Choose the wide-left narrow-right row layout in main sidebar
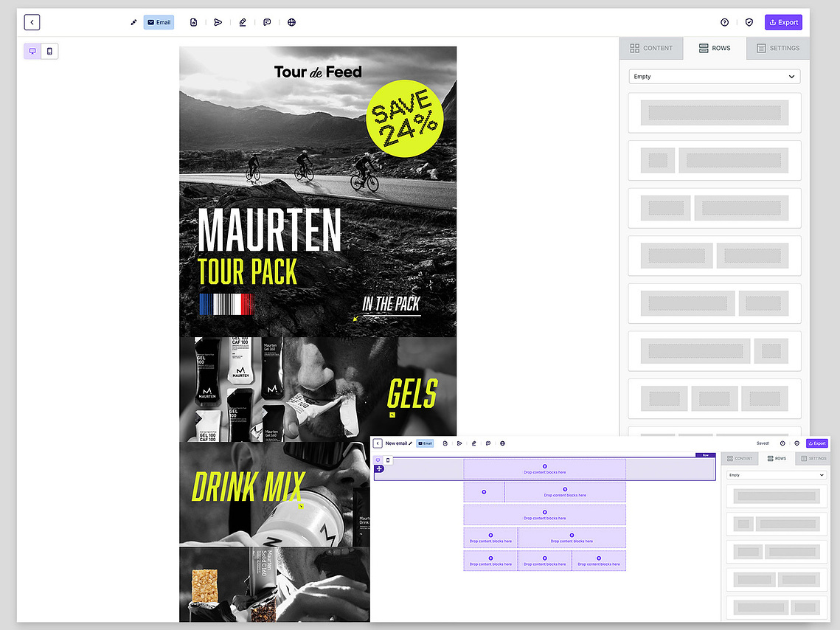This screenshot has height=630, width=840. 715,351
